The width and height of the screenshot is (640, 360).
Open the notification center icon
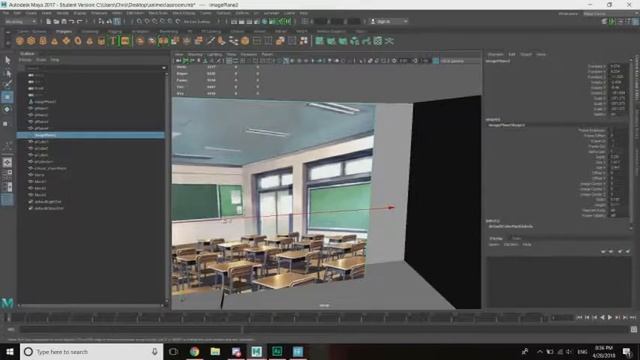(x=627, y=351)
